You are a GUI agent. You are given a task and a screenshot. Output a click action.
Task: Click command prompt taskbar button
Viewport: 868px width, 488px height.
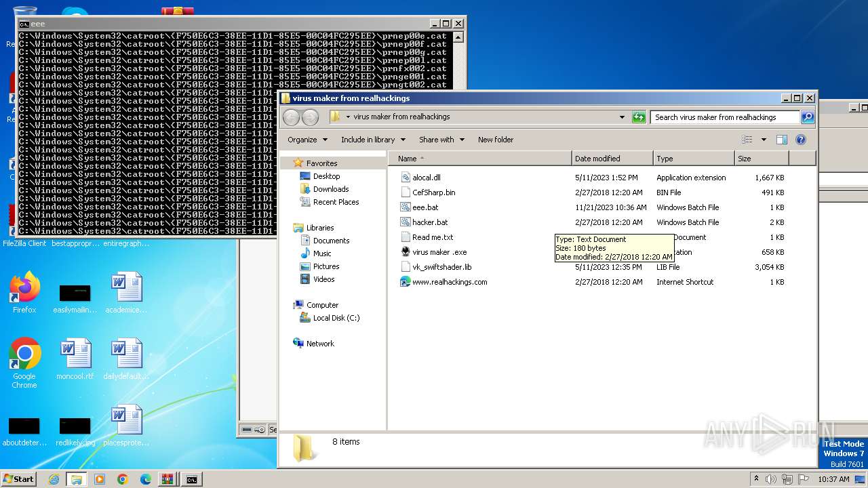coord(192,479)
